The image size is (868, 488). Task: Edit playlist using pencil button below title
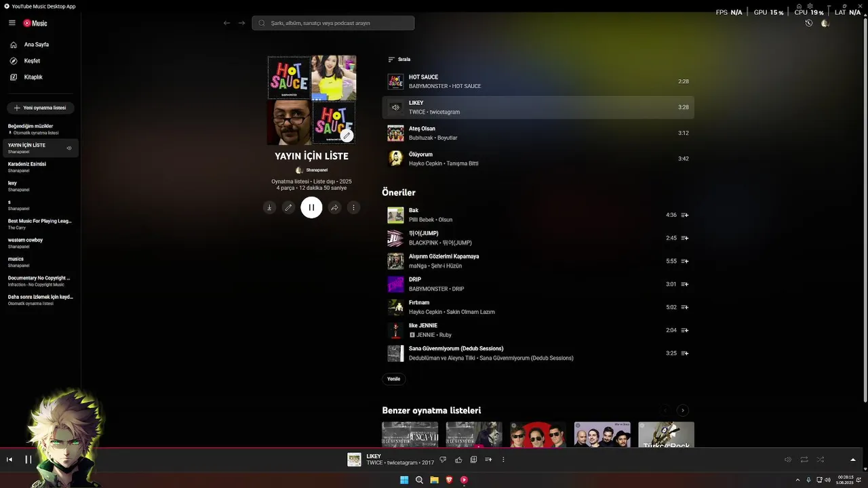click(288, 207)
